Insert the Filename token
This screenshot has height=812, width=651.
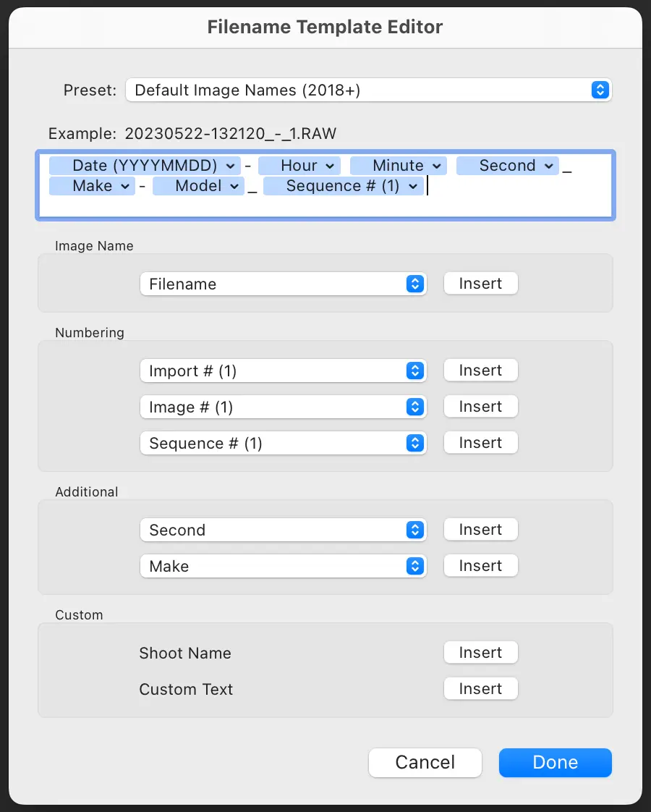click(x=480, y=283)
